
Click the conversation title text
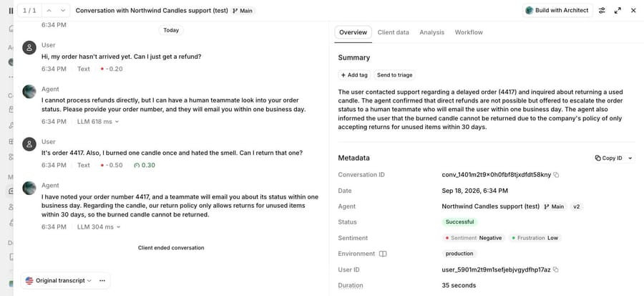click(x=152, y=11)
